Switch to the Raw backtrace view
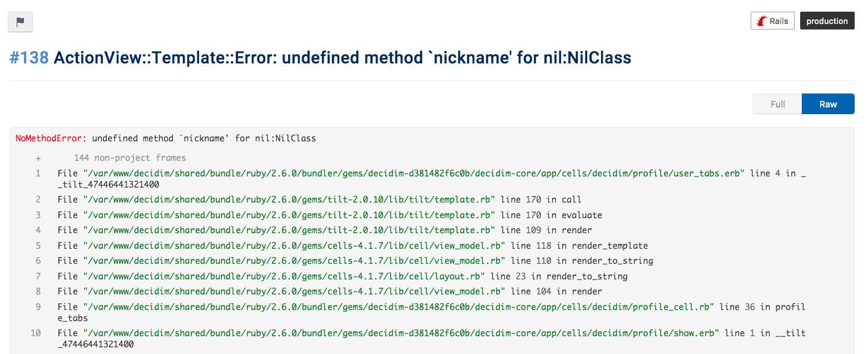The height and width of the screenshot is (354, 868). [828, 104]
